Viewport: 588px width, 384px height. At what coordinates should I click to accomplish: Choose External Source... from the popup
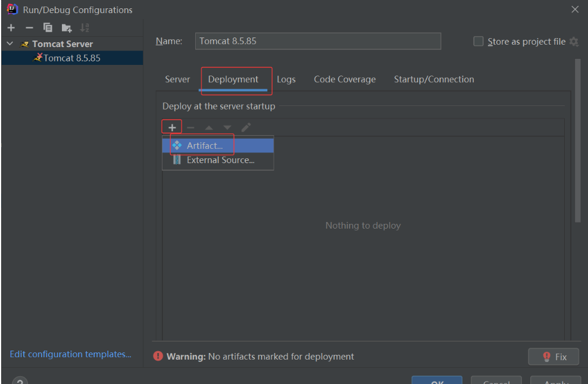point(218,160)
